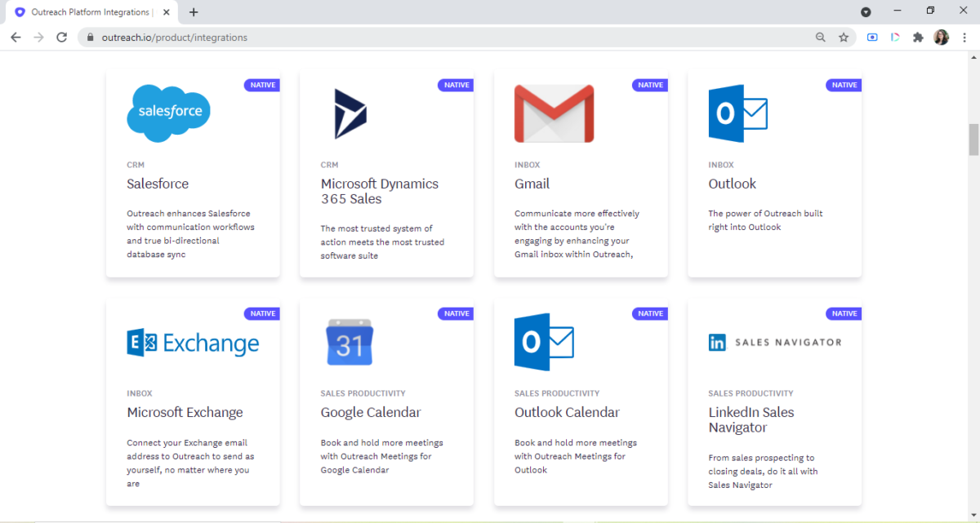Switch to the Outreach Platform Integrations tab
Viewport: 980px width, 523px height.
(90, 11)
